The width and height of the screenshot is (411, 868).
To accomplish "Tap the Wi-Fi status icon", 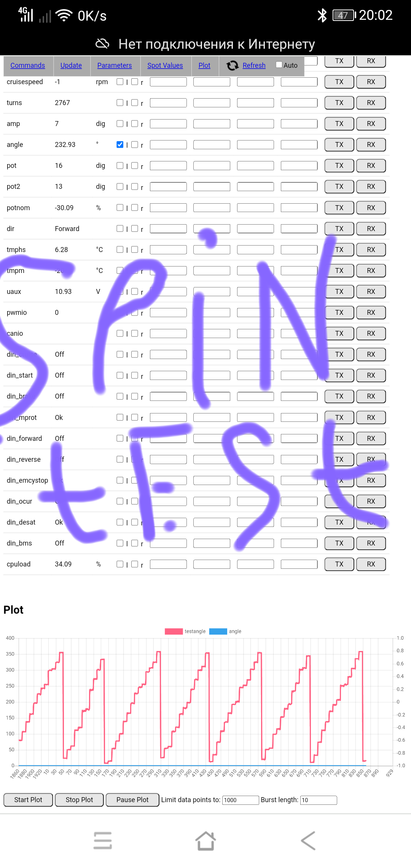I will click(x=64, y=15).
